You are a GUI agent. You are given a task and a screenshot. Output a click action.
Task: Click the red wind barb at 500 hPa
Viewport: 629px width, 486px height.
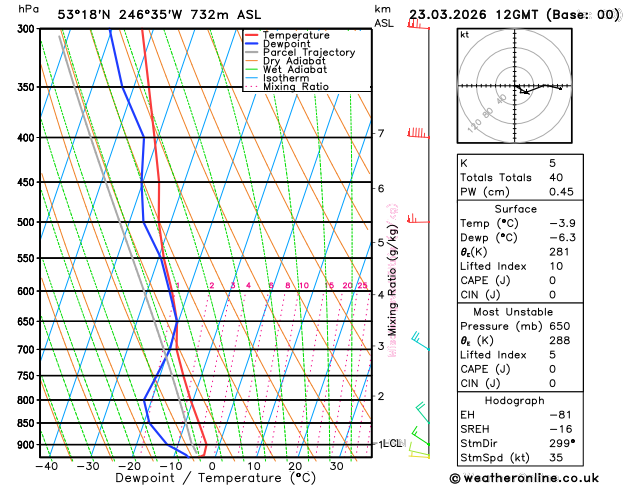pyautogui.click(x=418, y=219)
